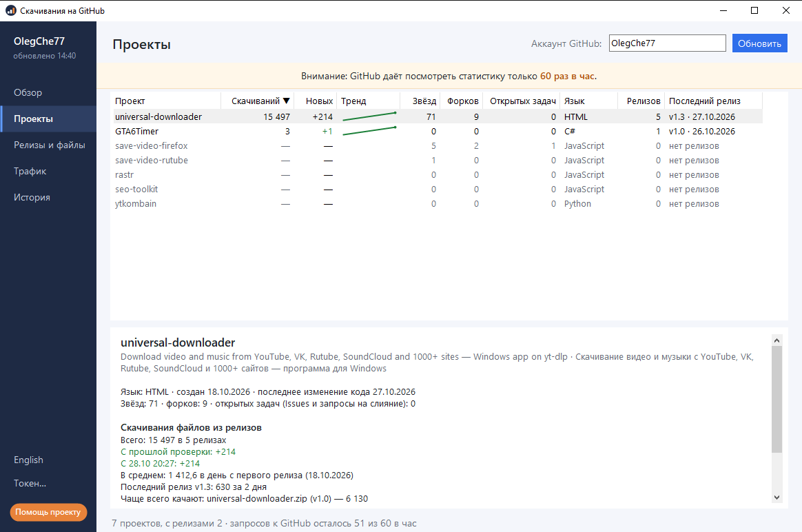Select the seo-toolkit project row

437,190
